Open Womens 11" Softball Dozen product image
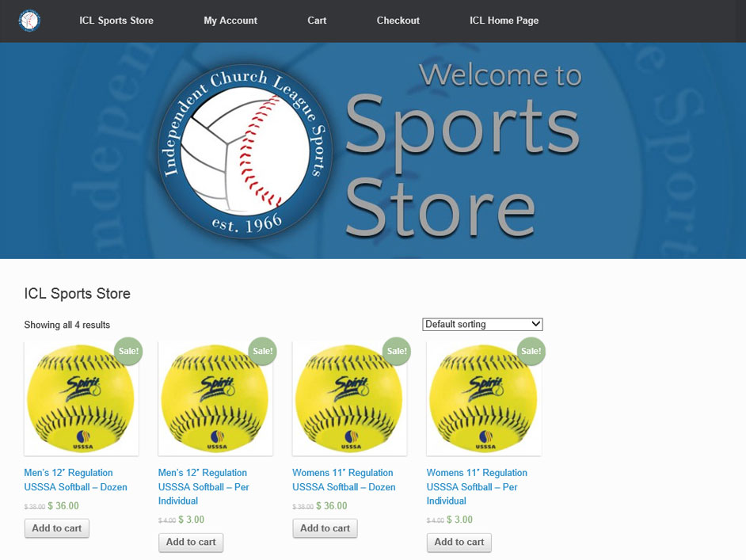The height and width of the screenshot is (560, 746). click(350, 398)
